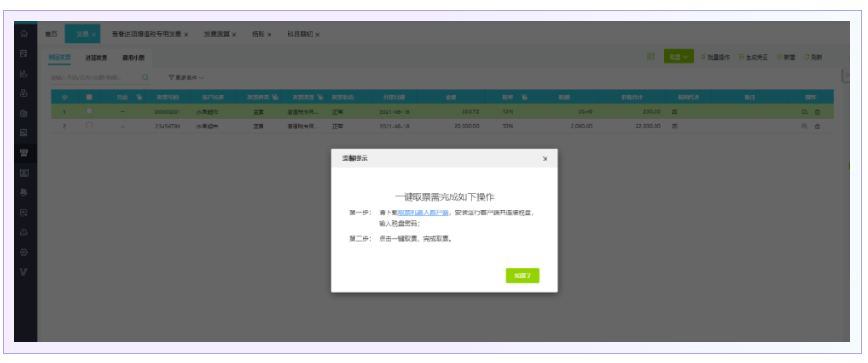Click the delete trash icon on the second row

point(816,127)
